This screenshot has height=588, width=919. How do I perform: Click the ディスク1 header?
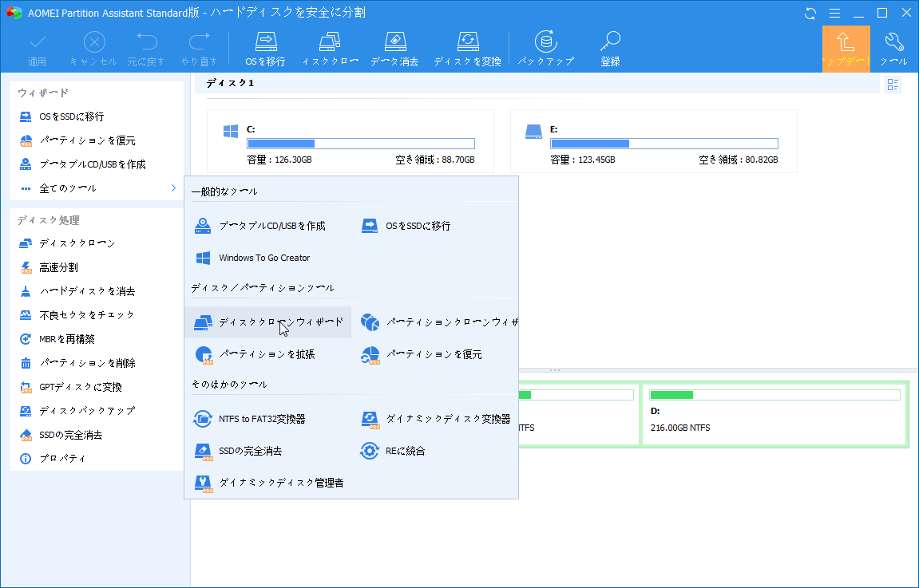230,83
